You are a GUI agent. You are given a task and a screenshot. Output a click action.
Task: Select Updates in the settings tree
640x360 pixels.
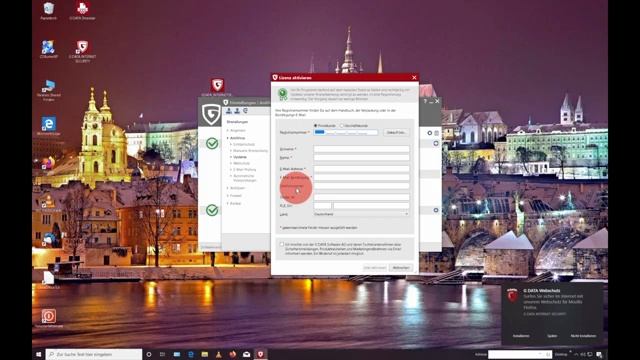[240, 157]
